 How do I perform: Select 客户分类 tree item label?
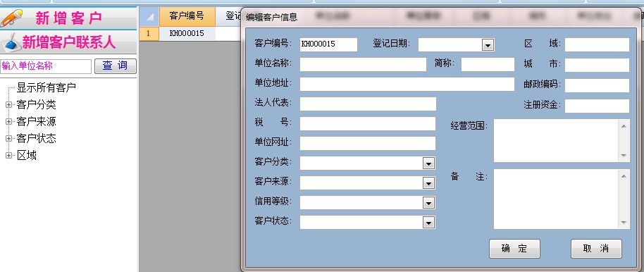pos(36,105)
